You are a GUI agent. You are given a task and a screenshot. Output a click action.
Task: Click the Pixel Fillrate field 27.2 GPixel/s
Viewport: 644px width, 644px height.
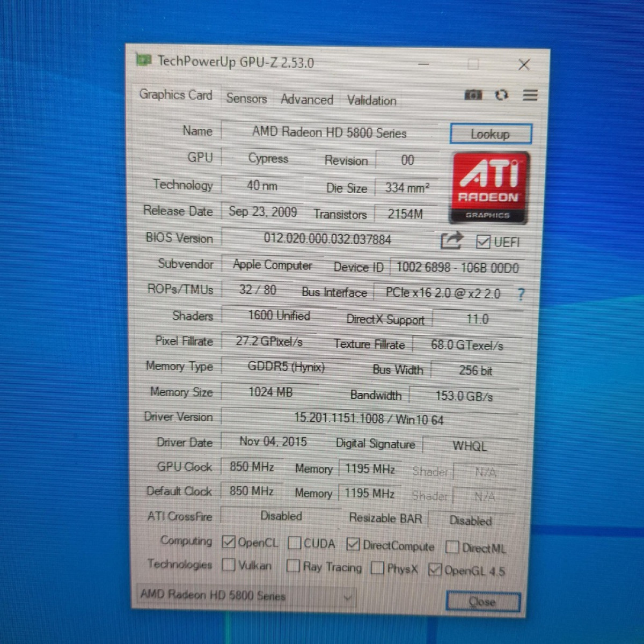269,341
